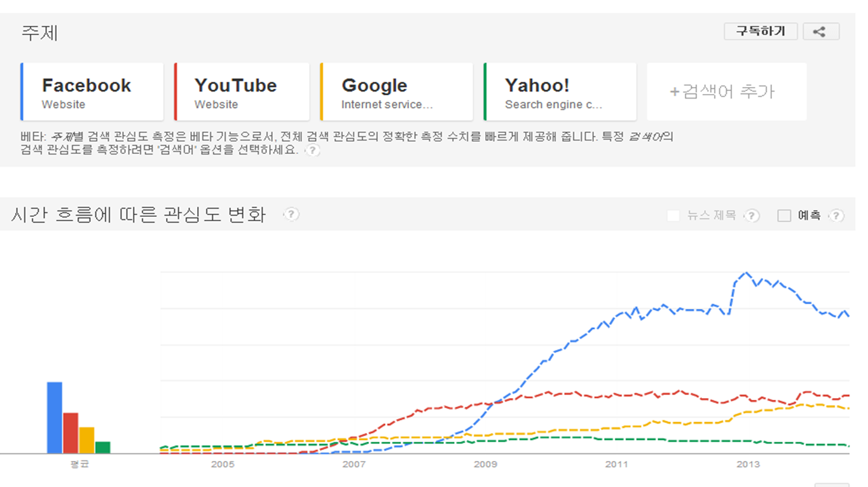Select the Facebook topic card
The width and height of the screenshot is (868, 487).
(x=92, y=92)
